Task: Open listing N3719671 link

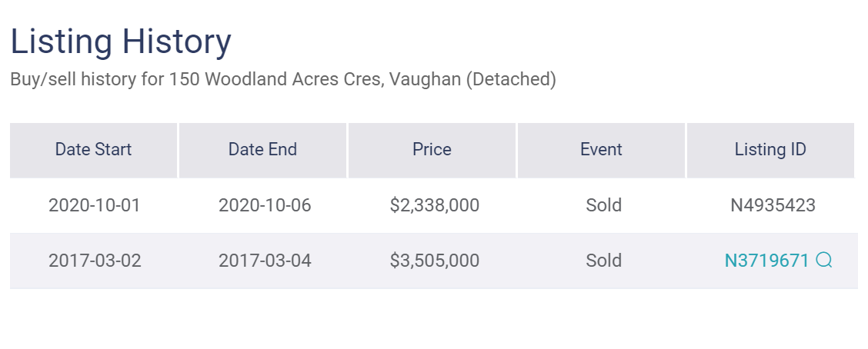Action: point(766,261)
